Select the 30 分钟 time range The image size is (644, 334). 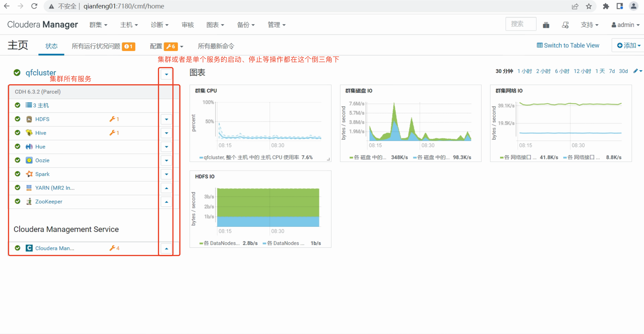click(504, 71)
